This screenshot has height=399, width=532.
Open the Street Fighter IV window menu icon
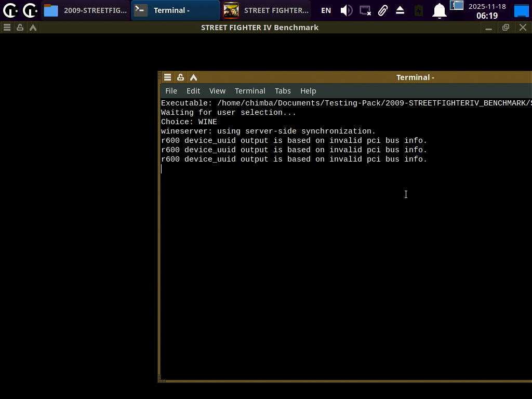pyautogui.click(x=7, y=28)
